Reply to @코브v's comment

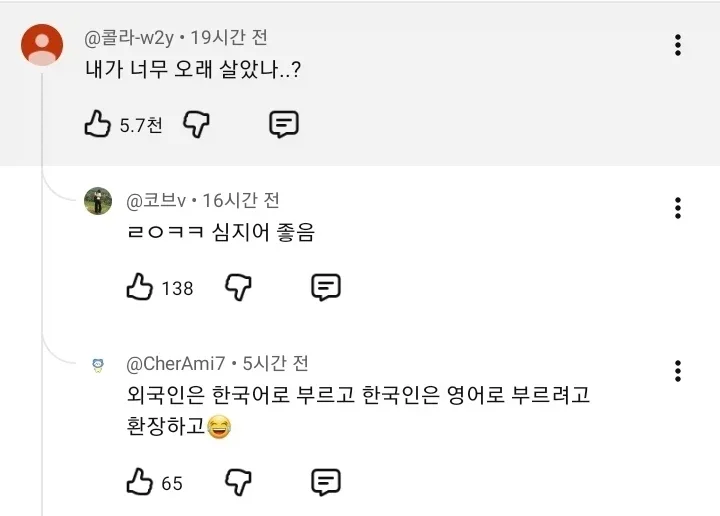click(326, 287)
